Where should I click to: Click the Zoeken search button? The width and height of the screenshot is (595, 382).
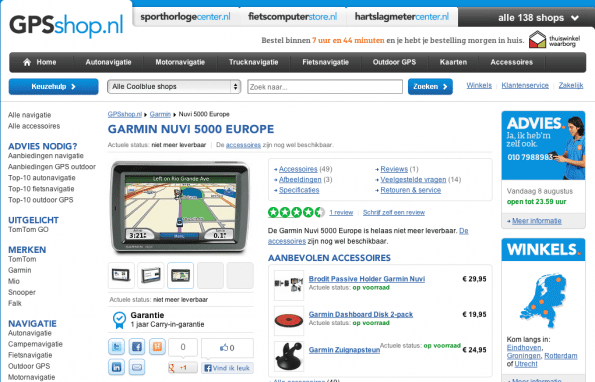[430, 86]
